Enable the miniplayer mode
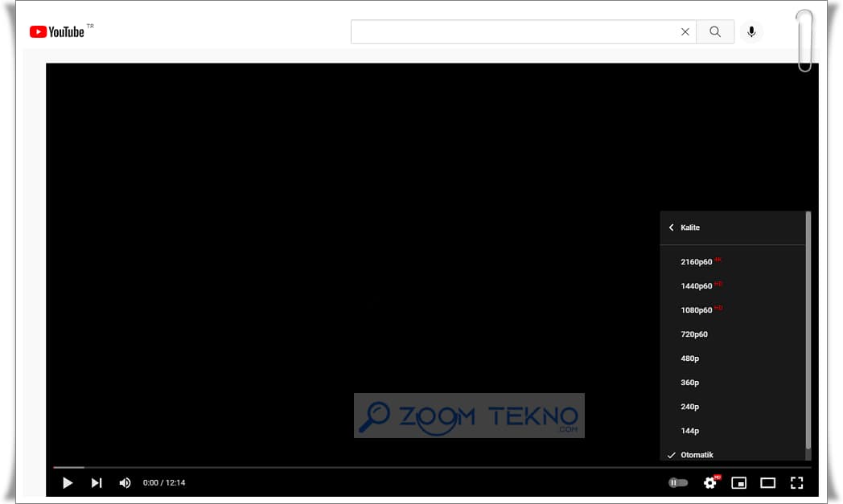 pyautogui.click(x=738, y=483)
